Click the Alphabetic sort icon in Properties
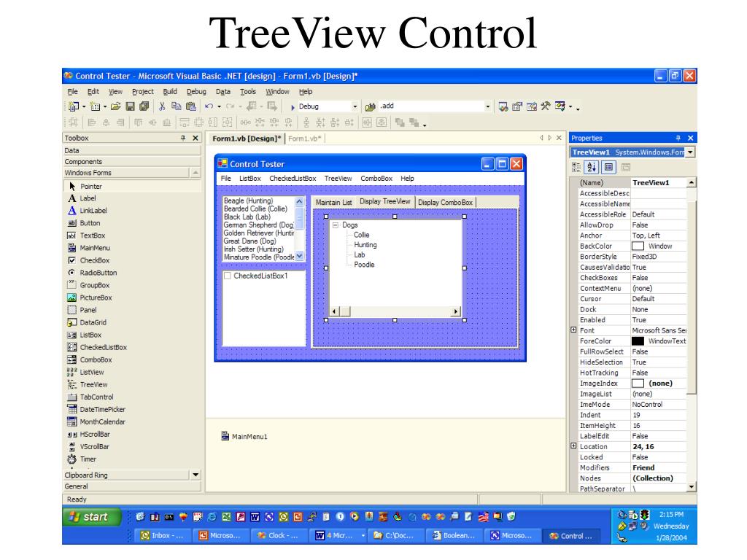Viewport: 747px width, 560px height. click(x=592, y=167)
